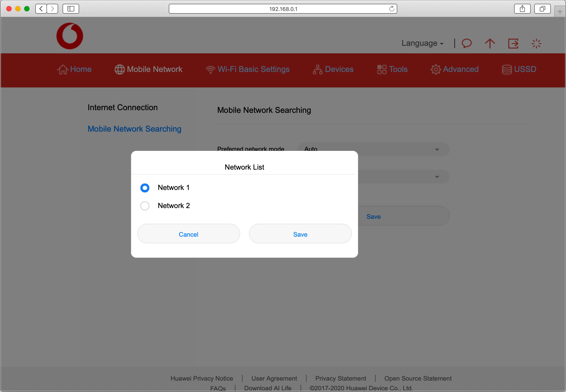The image size is (566, 392).
Task: Open the Wi-Fi Basic Settings tab
Action: [248, 69]
